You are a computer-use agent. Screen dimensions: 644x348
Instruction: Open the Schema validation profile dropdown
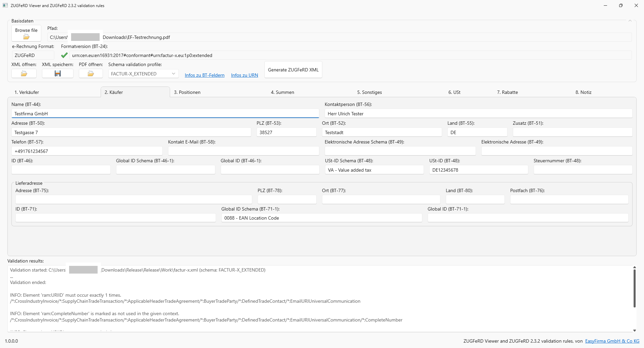click(143, 74)
